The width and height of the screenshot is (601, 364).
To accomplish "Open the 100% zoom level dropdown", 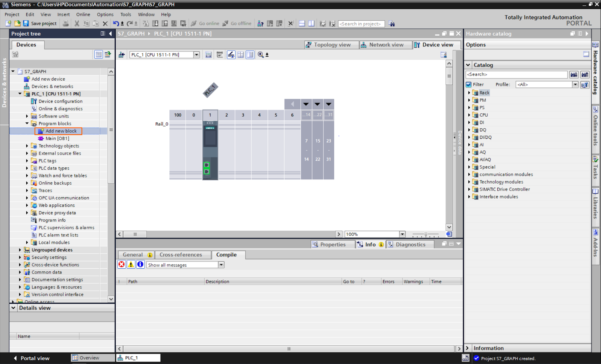I will click(402, 234).
